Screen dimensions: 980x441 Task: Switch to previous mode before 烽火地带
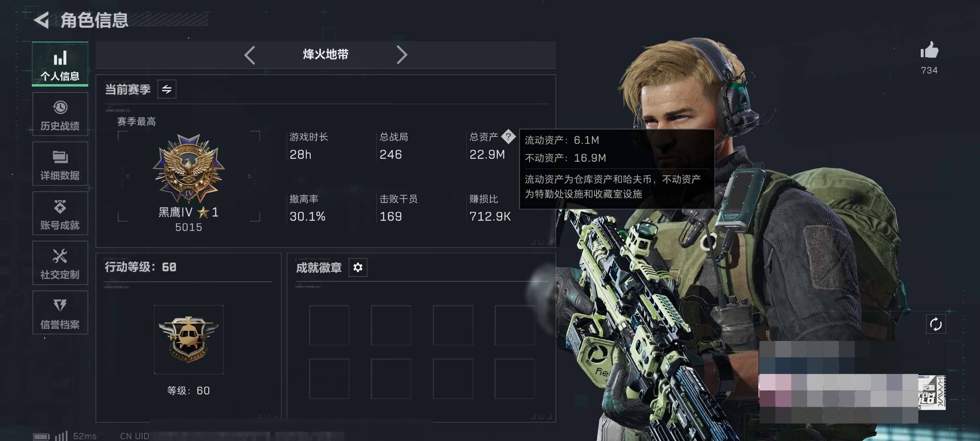click(249, 55)
